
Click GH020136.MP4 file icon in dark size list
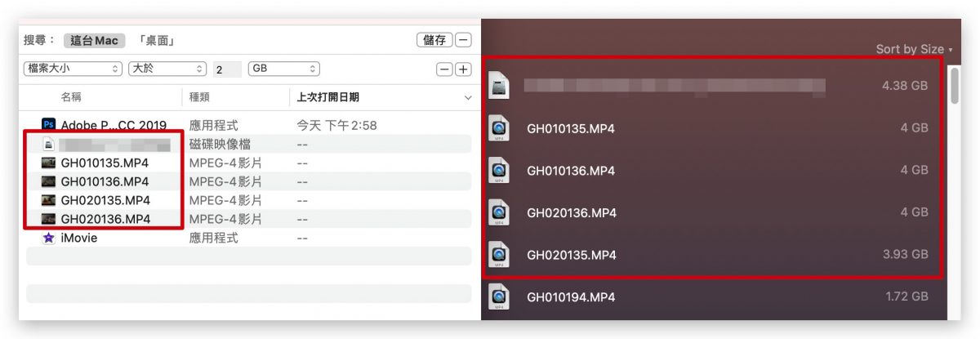click(499, 212)
